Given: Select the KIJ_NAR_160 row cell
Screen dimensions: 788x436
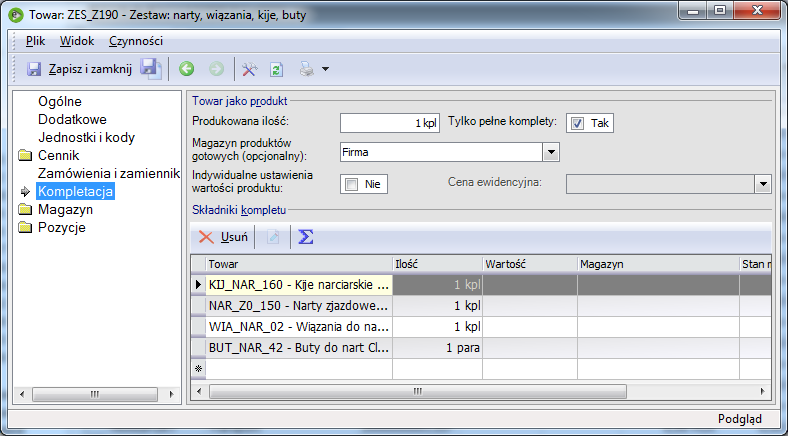Looking at the screenshot, I should click(x=299, y=285).
